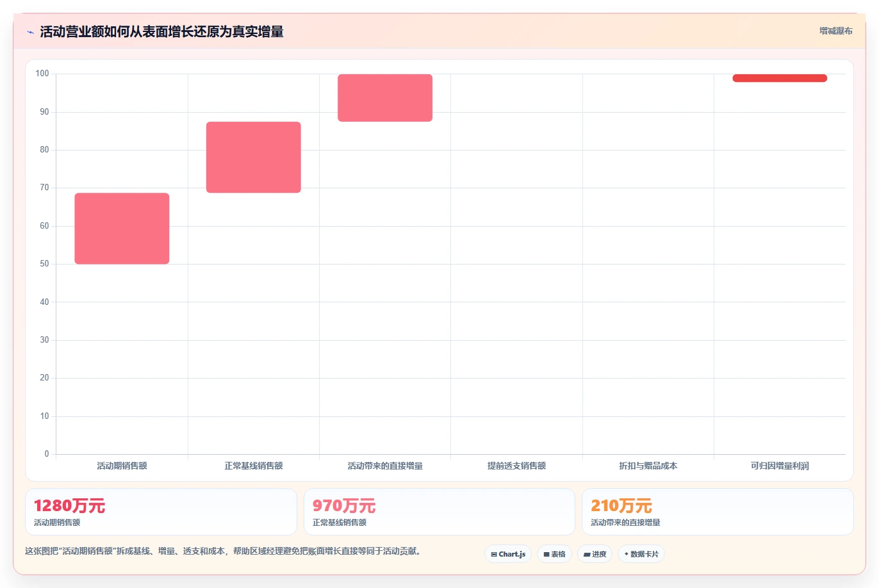This screenshot has width=879, height=588.
Task: Select the 活动期销售额 waterfall bar
Action: pos(122,229)
